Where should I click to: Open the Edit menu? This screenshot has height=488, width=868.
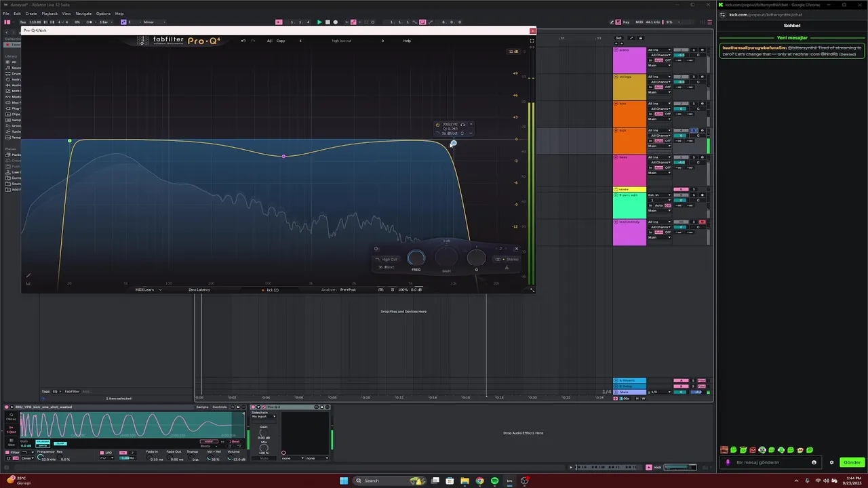click(x=16, y=14)
